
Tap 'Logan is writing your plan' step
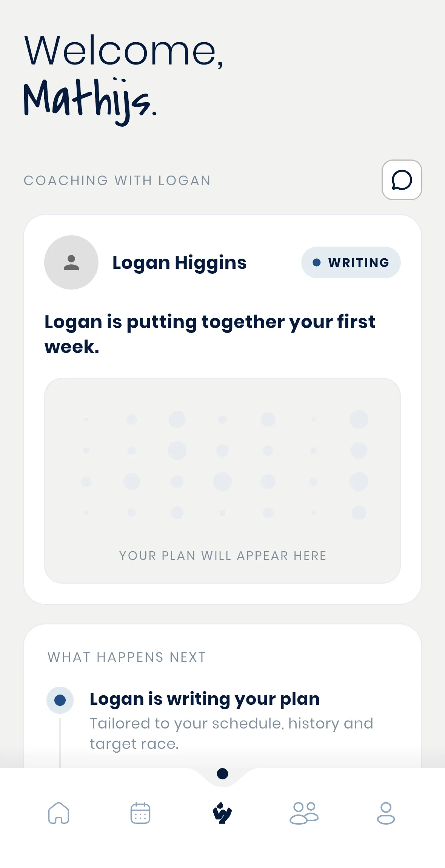click(205, 699)
